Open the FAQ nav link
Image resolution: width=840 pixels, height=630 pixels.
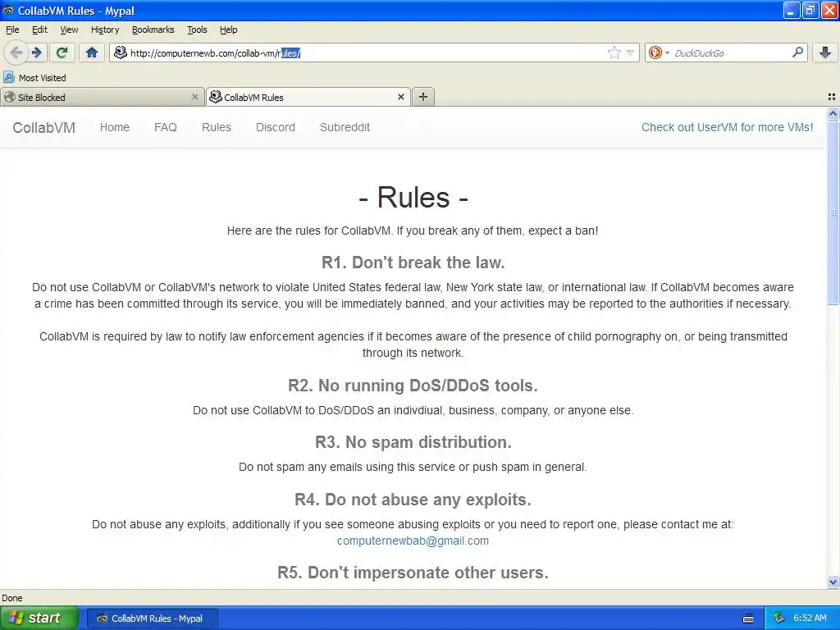click(166, 127)
